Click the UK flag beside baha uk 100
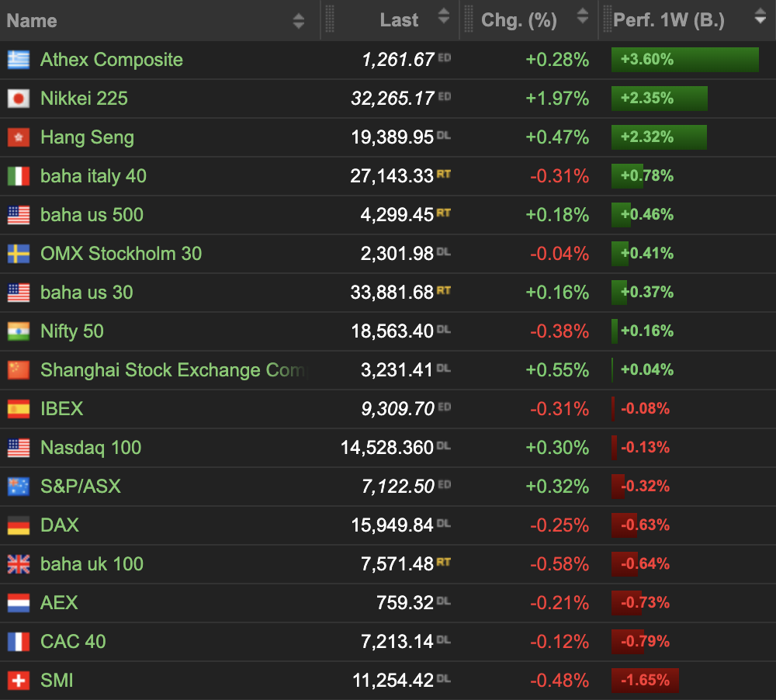 [x=19, y=564]
